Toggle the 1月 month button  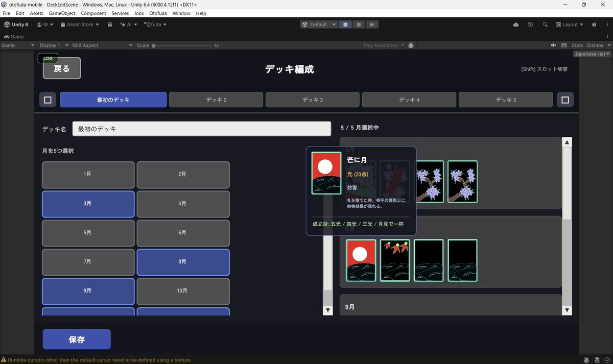[88, 175]
